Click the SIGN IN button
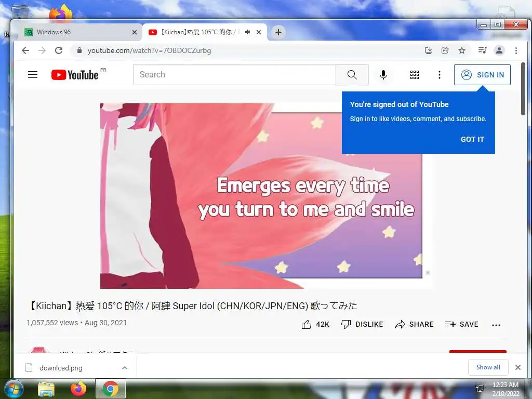Image resolution: width=532 pixels, height=399 pixels. pos(482,75)
